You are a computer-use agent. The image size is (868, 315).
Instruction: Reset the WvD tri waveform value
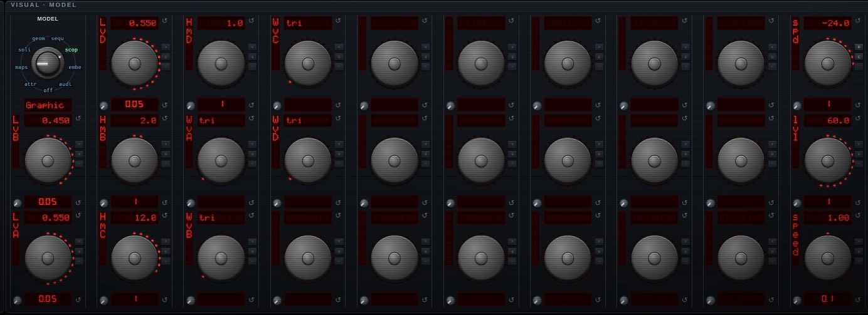tap(337, 118)
